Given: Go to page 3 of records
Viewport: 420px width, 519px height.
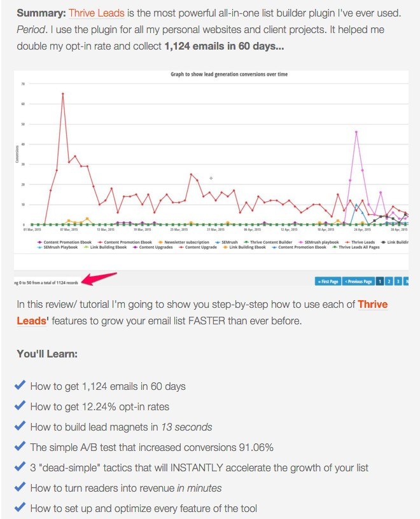Looking at the screenshot, I should (398, 281).
